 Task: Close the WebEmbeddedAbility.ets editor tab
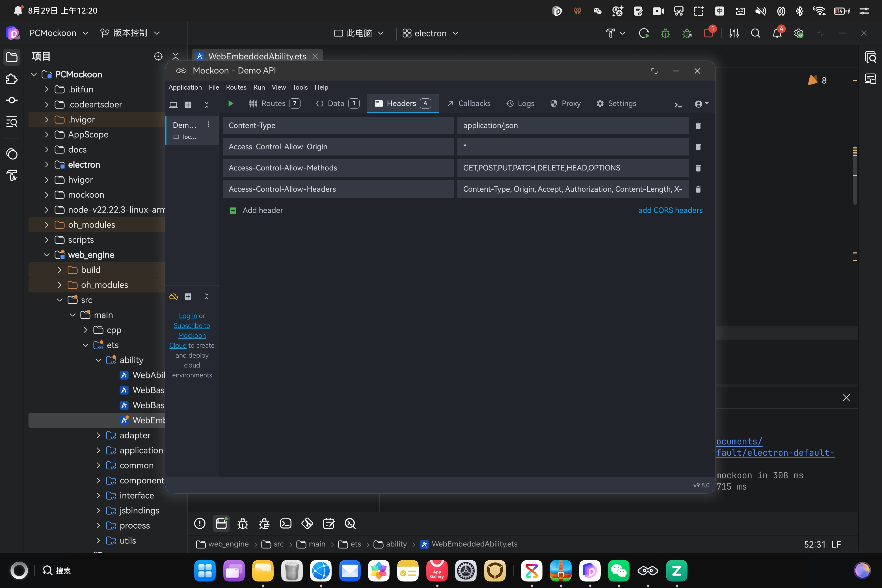[315, 56]
